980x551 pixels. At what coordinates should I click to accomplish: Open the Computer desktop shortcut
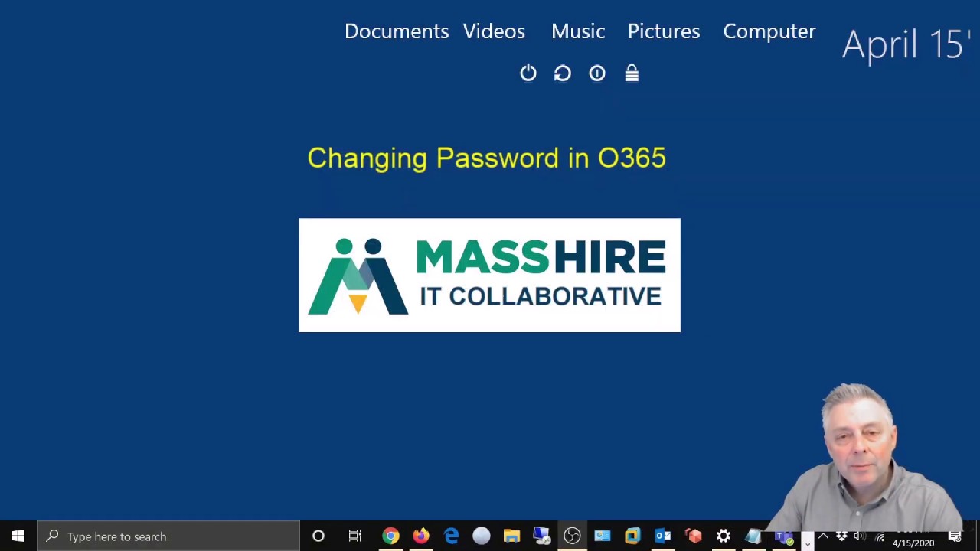pyautogui.click(x=769, y=31)
